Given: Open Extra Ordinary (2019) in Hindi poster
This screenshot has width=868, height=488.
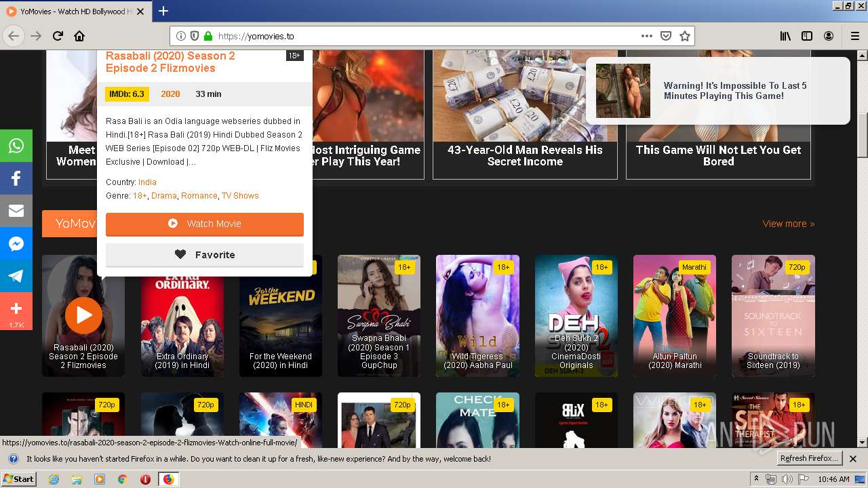Looking at the screenshot, I should (182, 316).
